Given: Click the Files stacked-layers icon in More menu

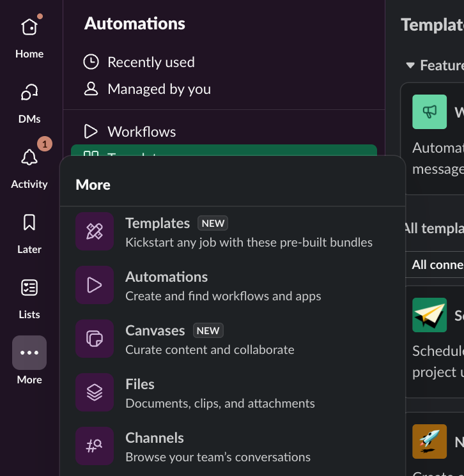Looking at the screenshot, I should click(95, 392).
